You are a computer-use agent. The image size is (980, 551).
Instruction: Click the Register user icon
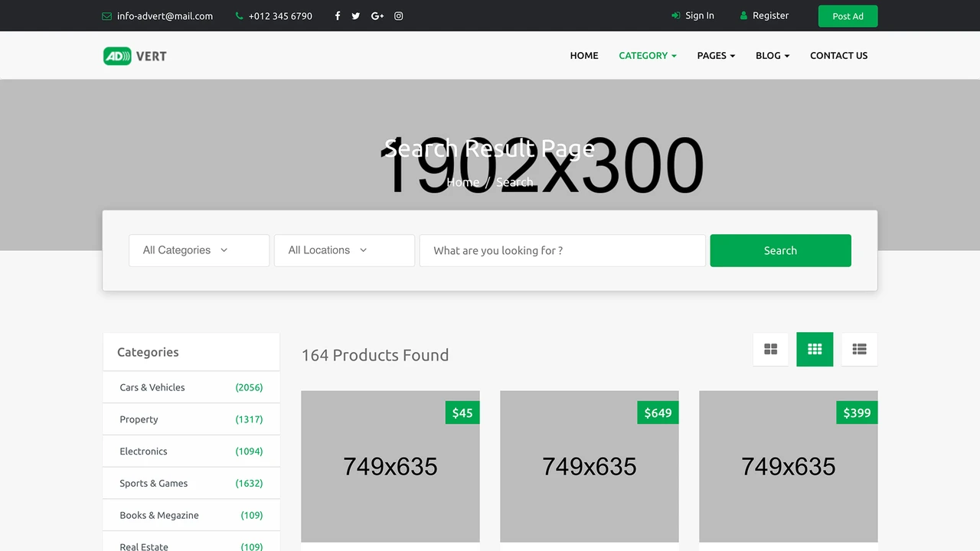tap(743, 15)
